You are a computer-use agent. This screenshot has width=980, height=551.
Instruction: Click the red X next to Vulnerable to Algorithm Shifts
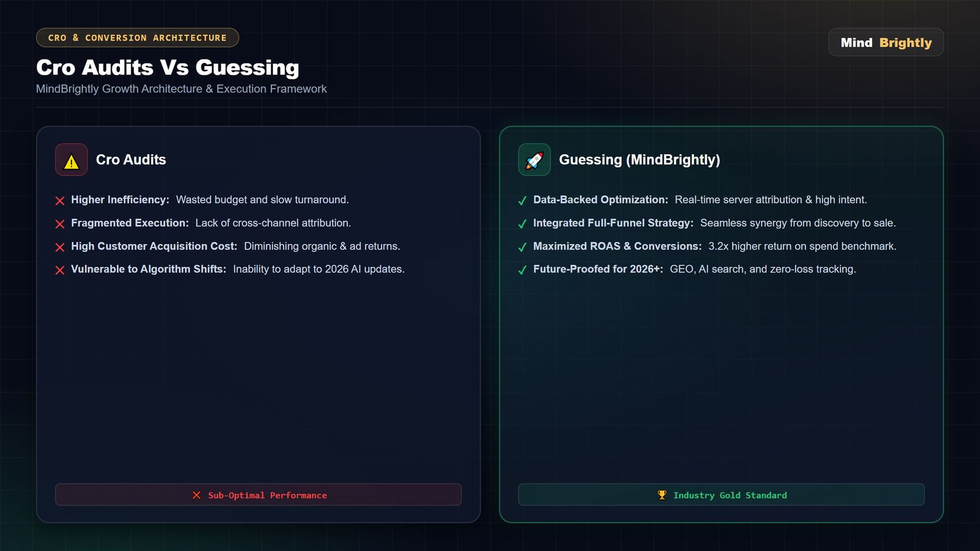coord(60,270)
